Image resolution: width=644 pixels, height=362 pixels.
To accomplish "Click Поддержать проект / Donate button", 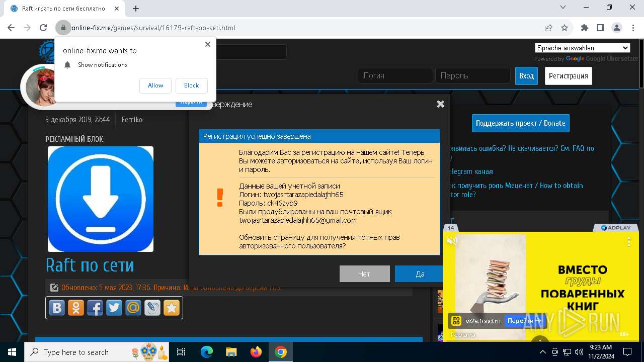I will (x=520, y=123).
